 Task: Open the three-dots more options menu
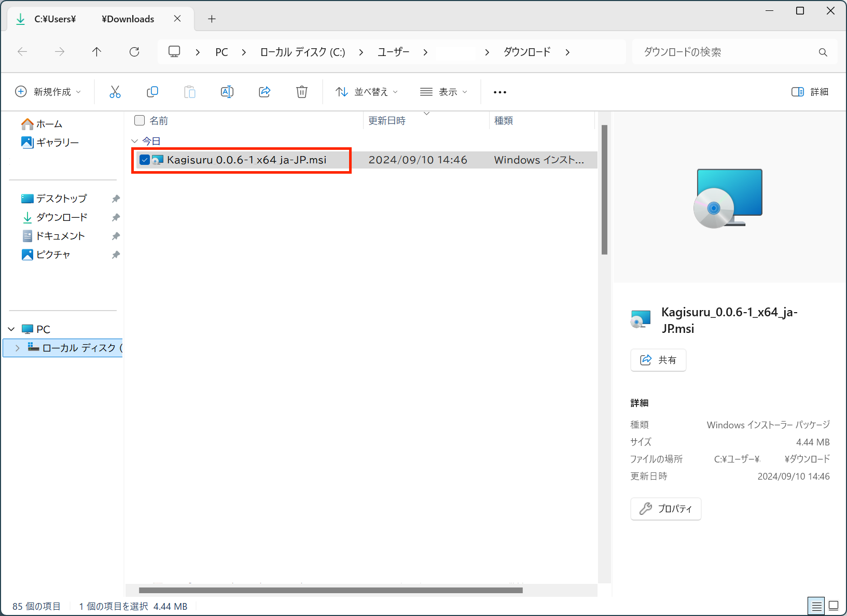[x=500, y=92]
